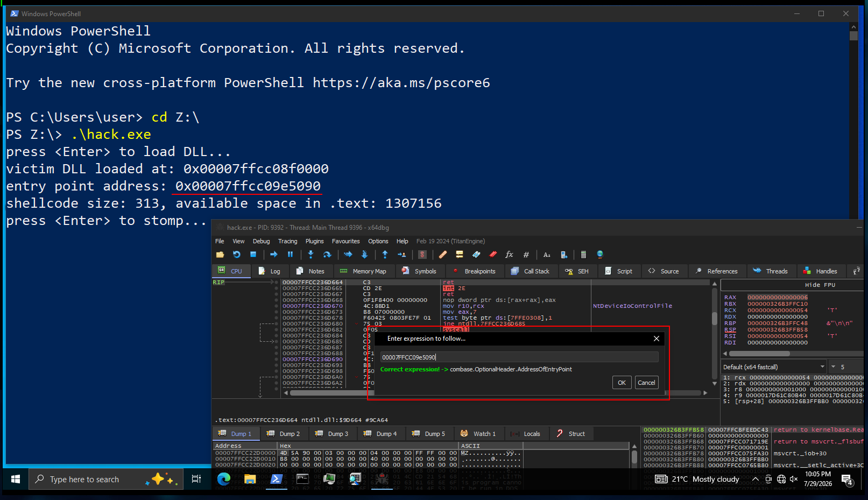Image resolution: width=868 pixels, height=500 pixels.
Task: Open the Debug menu
Action: pos(261,241)
